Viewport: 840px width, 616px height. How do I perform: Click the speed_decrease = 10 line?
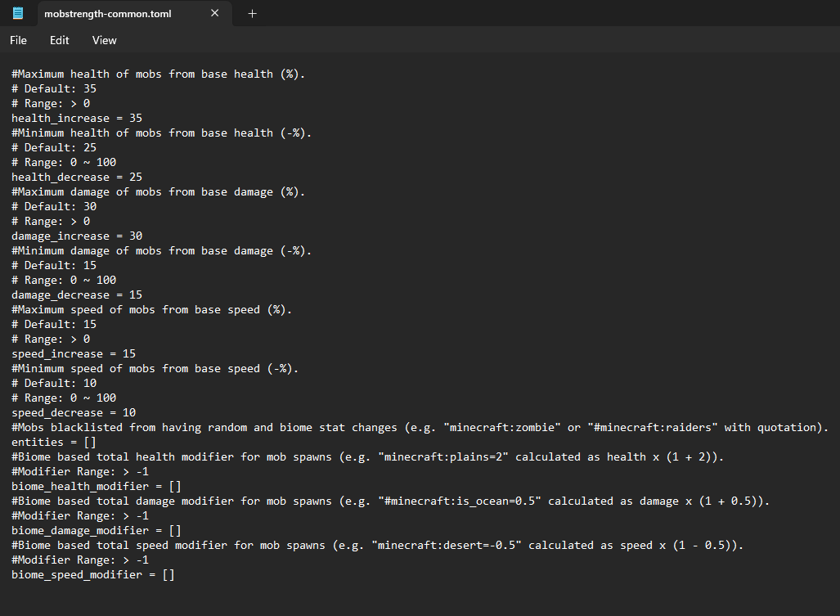pyautogui.click(x=74, y=413)
